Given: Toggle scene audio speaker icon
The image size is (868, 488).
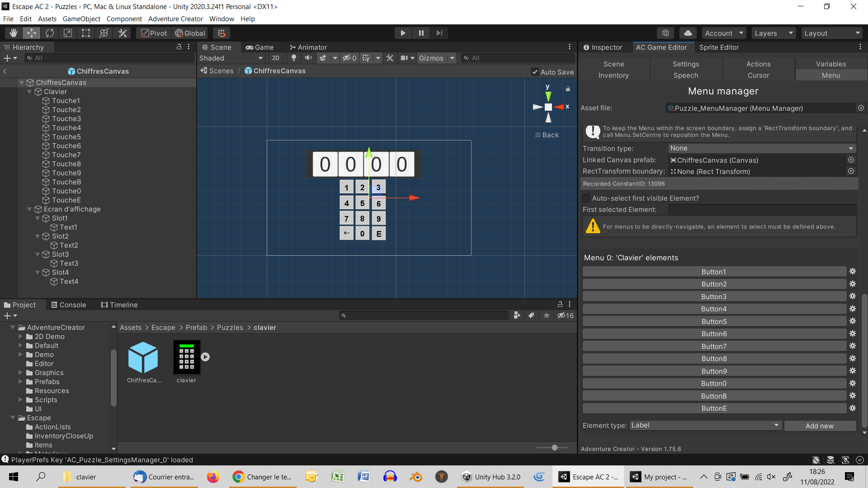Looking at the screenshot, I should 308,58.
